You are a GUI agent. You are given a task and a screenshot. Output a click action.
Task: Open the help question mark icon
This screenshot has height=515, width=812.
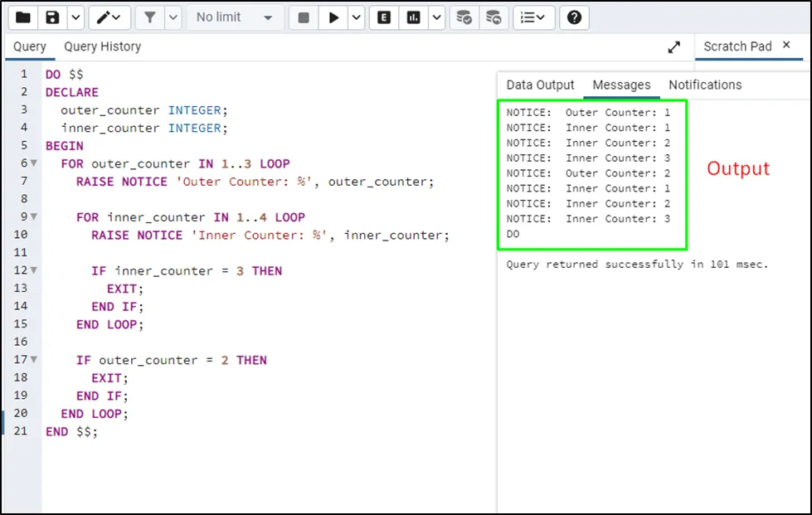[574, 17]
